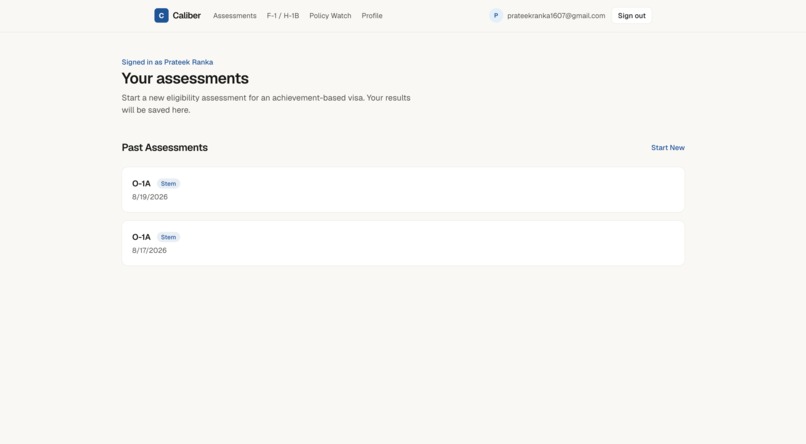Open Policy Watch in navigation
806x444 pixels.
click(x=330, y=16)
